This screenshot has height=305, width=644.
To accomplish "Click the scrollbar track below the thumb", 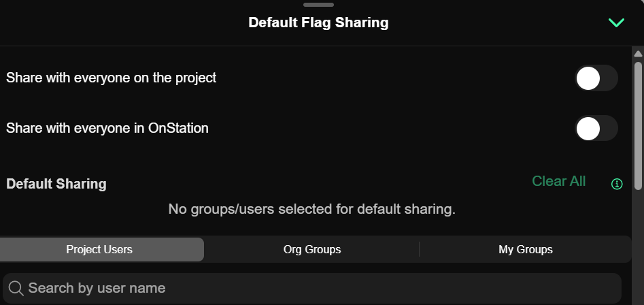I will pos(638,245).
